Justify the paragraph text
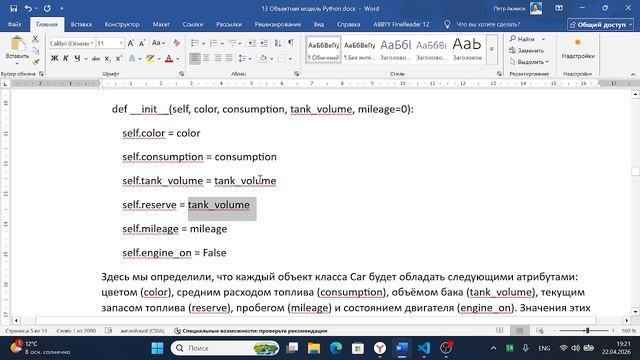The width and height of the screenshot is (640, 360). 229,59
